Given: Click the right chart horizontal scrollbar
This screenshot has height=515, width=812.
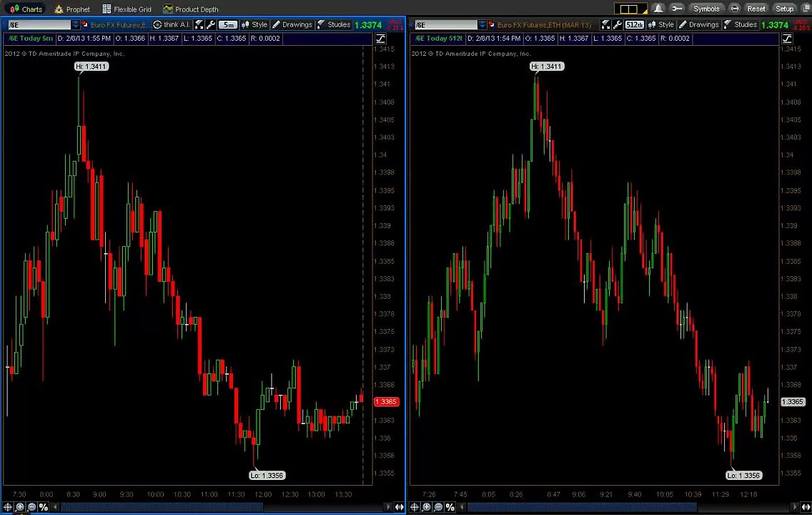Looking at the screenshot, I should pyautogui.click(x=582, y=507).
